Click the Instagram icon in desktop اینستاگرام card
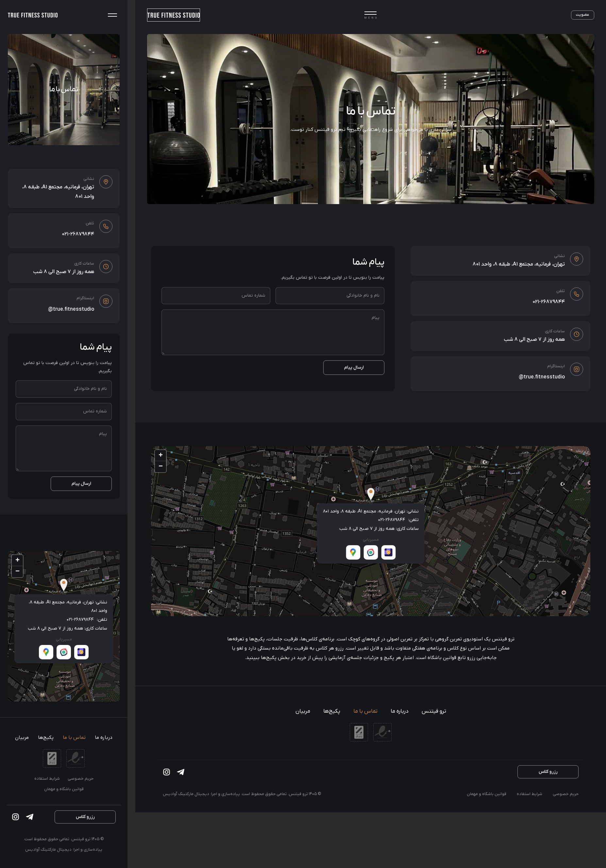Image resolution: width=606 pixels, height=868 pixels. pyautogui.click(x=576, y=369)
